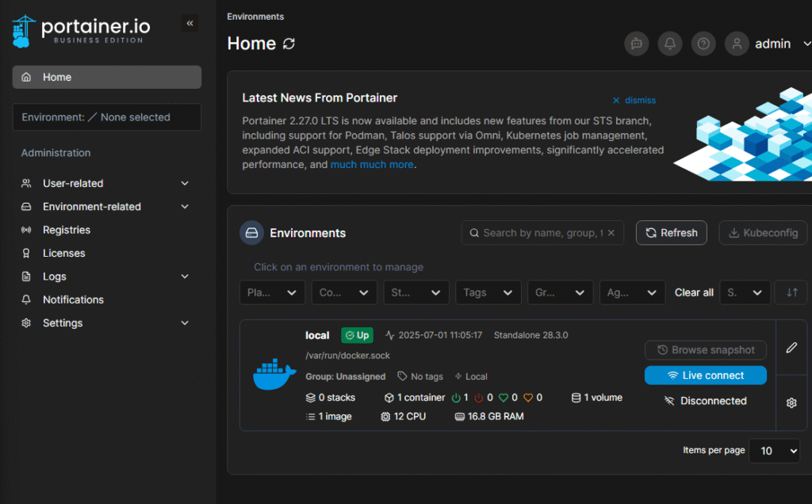Screen dimensions: 812x504
Task: Collapse the sidebar with the double-chevron icon
Action: (x=190, y=23)
